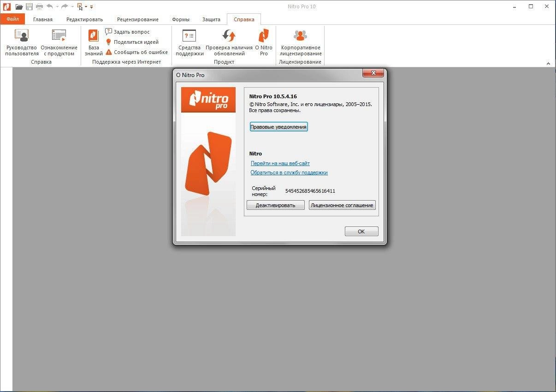Minimize the Nitro Pro 10 window

click(x=515, y=6)
